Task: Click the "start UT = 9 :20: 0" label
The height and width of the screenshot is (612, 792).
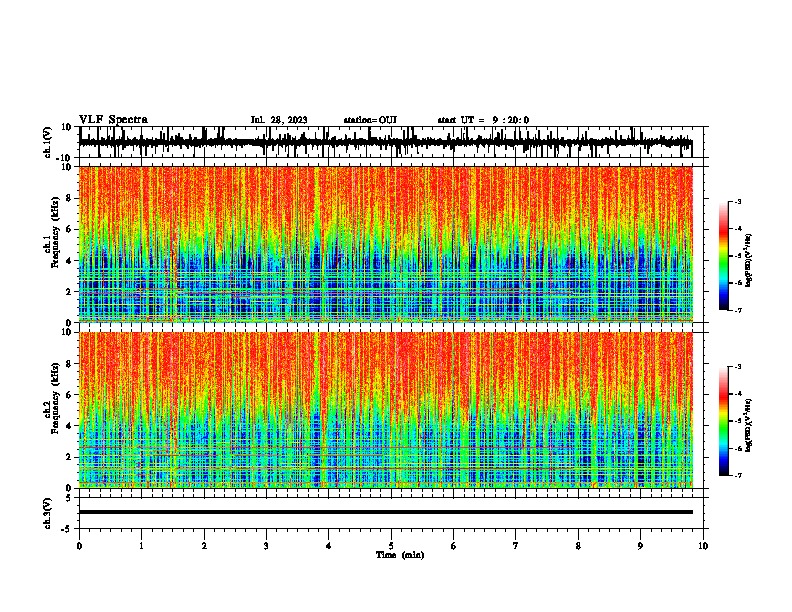Action: tap(483, 120)
